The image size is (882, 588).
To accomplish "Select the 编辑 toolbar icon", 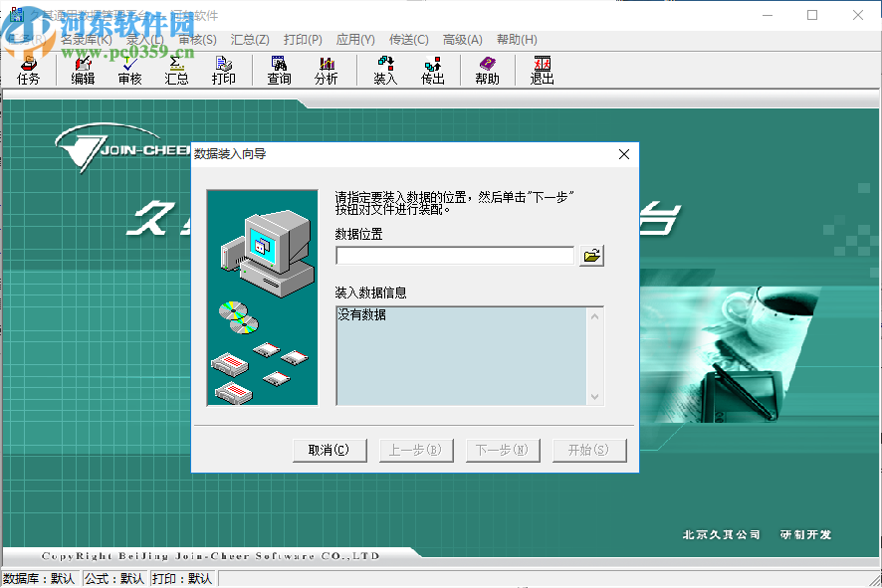I will point(83,71).
